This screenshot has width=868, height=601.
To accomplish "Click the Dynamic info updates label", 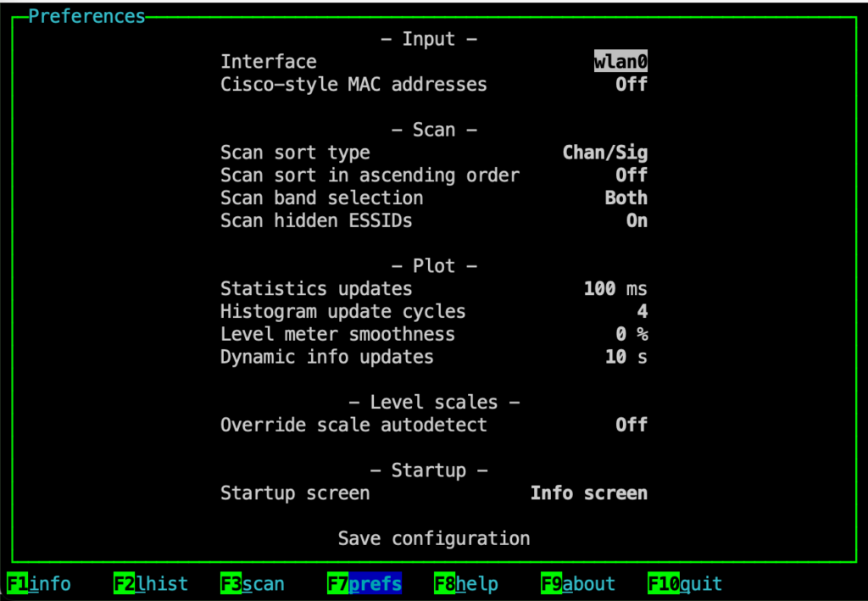I will tap(326, 356).
